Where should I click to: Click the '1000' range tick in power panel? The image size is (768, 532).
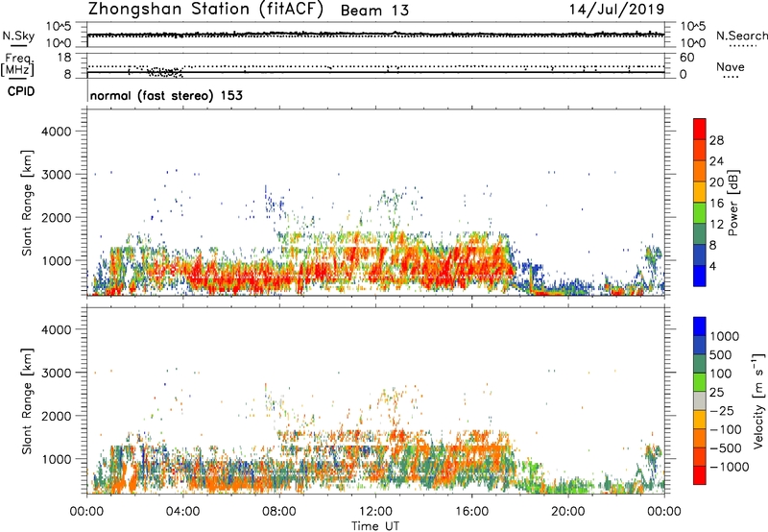[56, 260]
